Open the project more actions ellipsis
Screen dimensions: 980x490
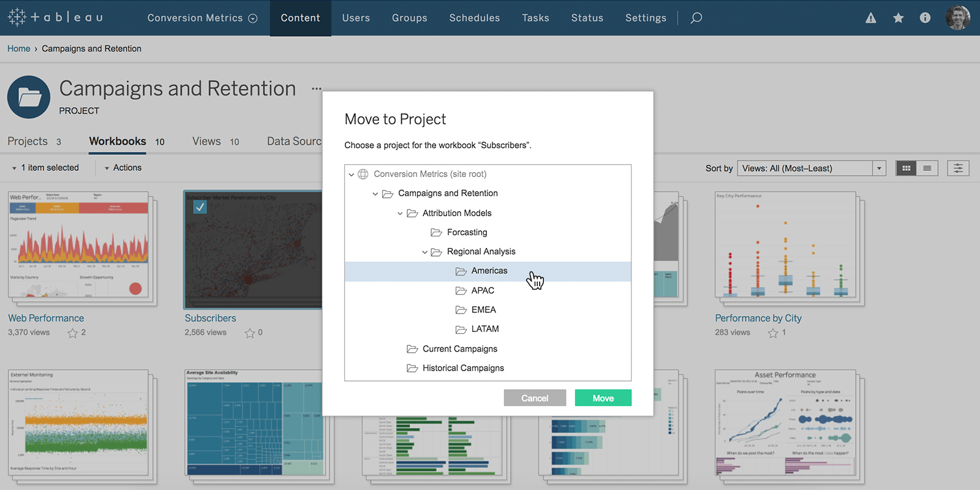point(316,89)
